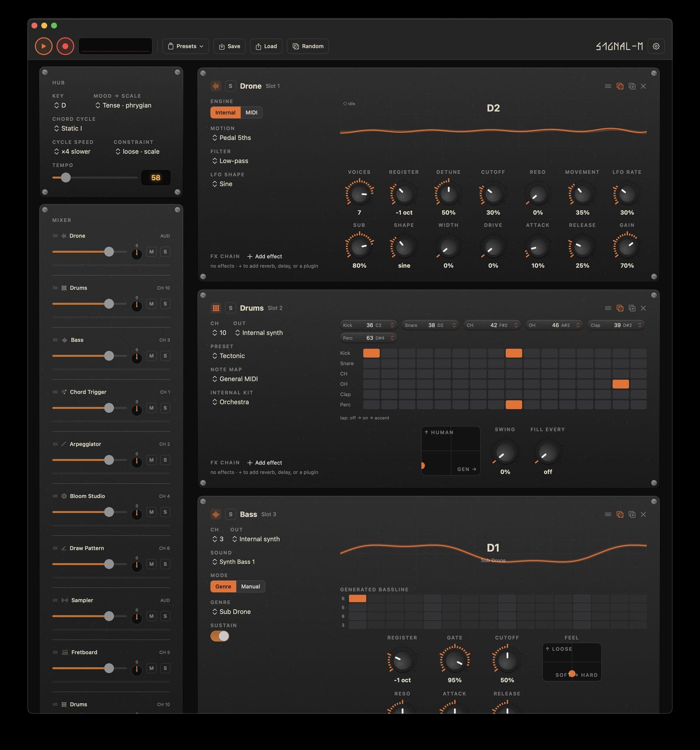The width and height of the screenshot is (700, 750).
Task: Open the Bass Genre selector Sub Drone
Action: (x=231, y=612)
